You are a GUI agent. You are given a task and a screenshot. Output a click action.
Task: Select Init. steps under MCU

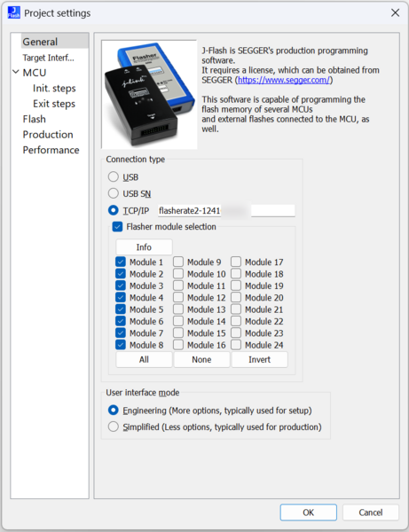point(54,88)
